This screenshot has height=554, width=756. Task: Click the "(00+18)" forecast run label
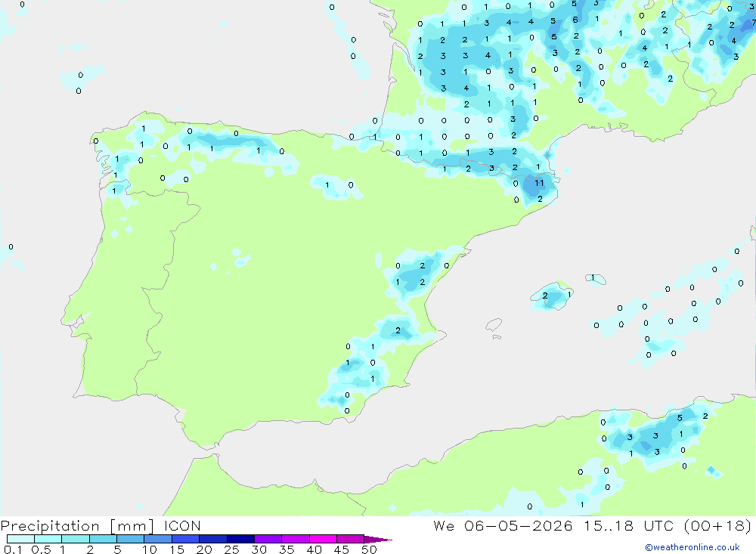point(718,526)
